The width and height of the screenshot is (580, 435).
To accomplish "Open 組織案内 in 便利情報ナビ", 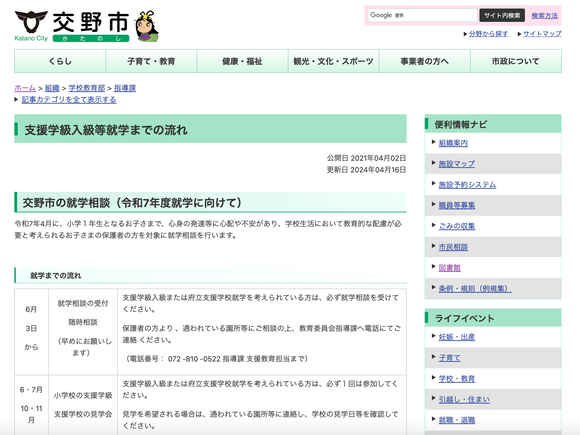I will 453,143.
